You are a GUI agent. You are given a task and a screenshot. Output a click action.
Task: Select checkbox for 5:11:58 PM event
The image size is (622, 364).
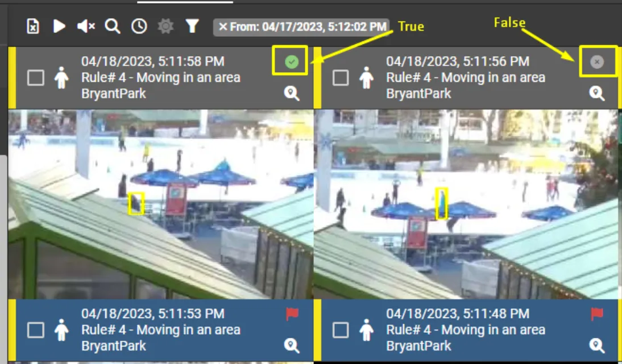click(36, 77)
